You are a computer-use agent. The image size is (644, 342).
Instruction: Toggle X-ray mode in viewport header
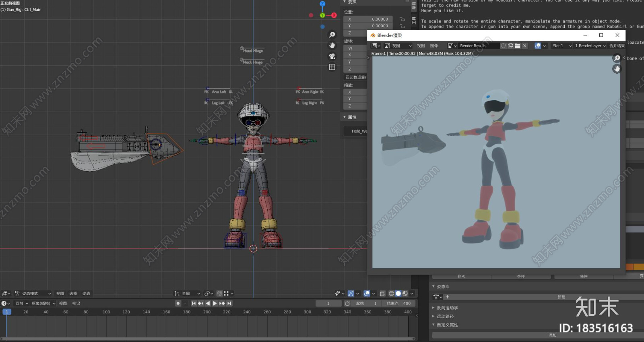click(383, 294)
